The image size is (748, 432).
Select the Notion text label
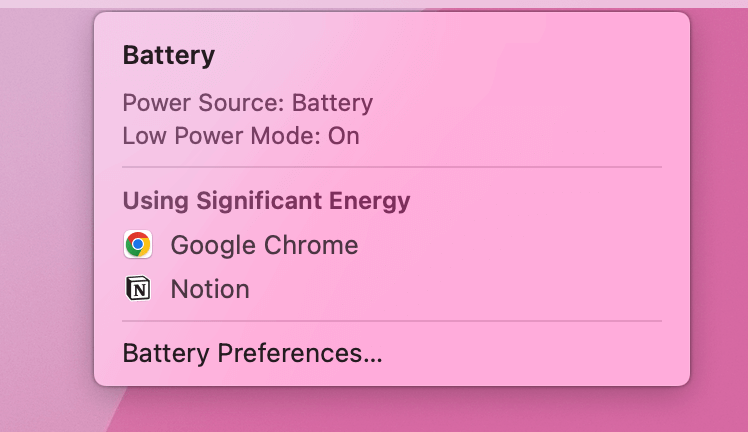coord(210,289)
